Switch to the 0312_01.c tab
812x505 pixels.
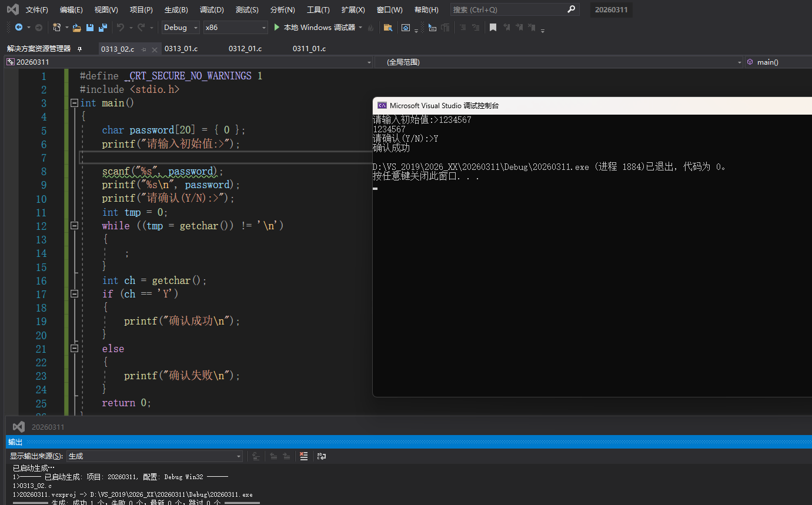pyautogui.click(x=245, y=49)
